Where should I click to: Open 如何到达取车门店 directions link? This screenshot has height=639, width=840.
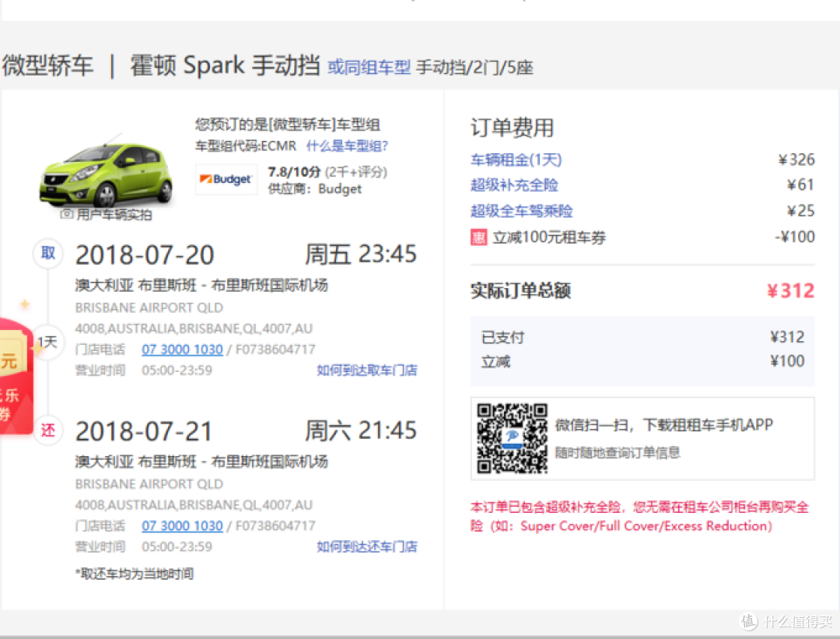pos(367,370)
